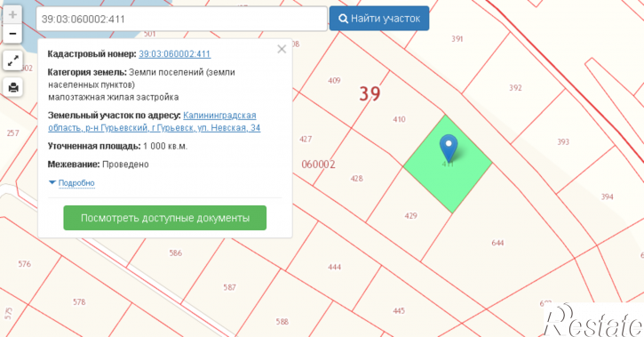Image resolution: width=644 pixels, height=337 pixels.
Task: Select parcel 586 on the map
Action: tap(175, 253)
